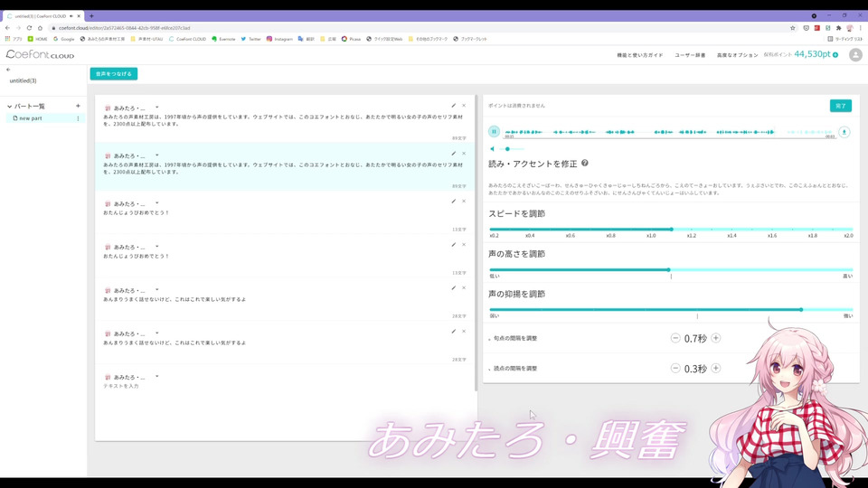Increase 読点の間隔 from 0.3秒 with plus
The image size is (868, 488).
coord(716,368)
